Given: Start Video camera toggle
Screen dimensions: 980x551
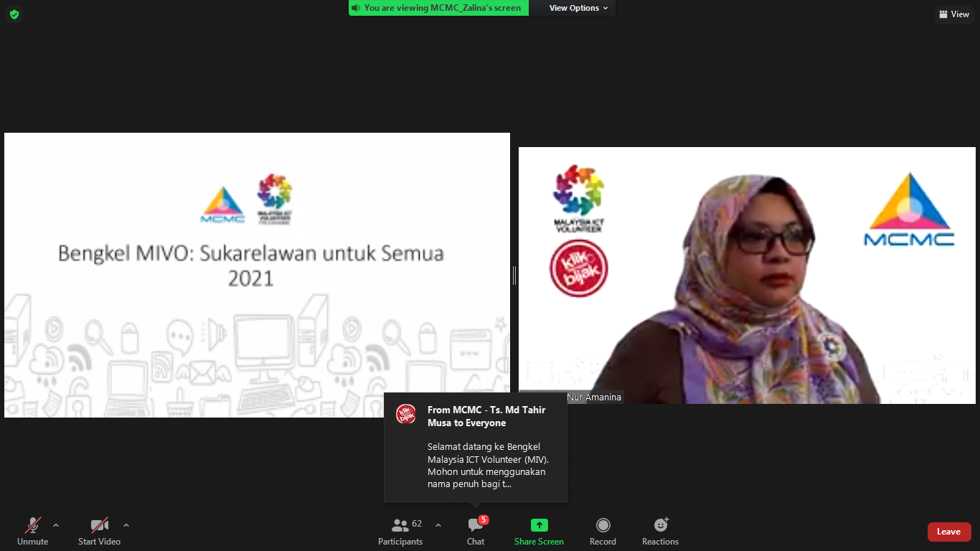Looking at the screenshot, I should click(x=99, y=531).
